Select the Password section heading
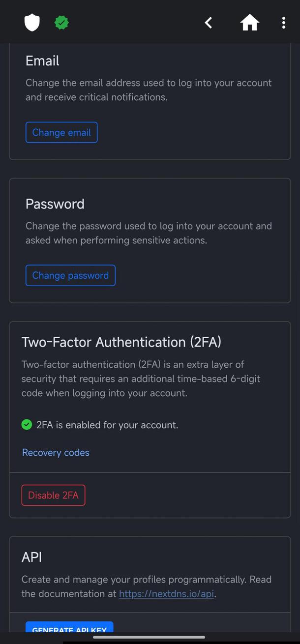Screen dimensions: 300x644 55,204
